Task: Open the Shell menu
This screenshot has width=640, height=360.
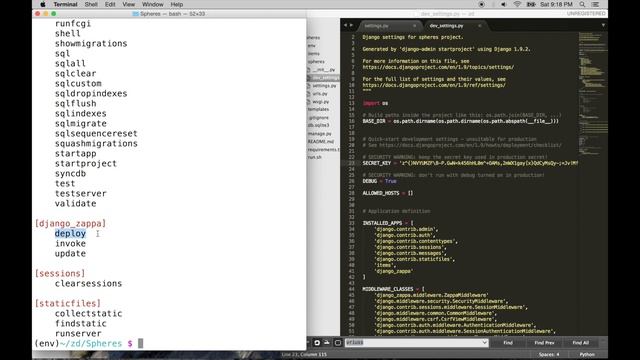Action: 91,4
